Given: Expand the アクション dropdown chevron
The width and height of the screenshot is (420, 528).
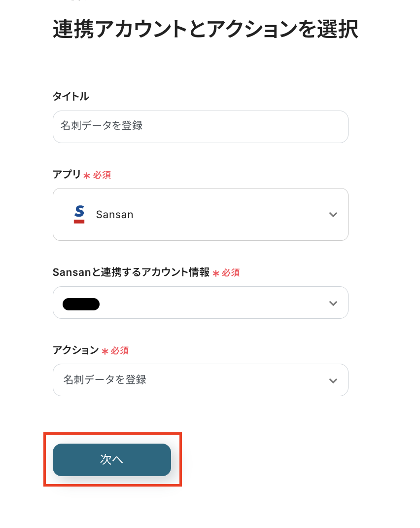Looking at the screenshot, I should (333, 380).
